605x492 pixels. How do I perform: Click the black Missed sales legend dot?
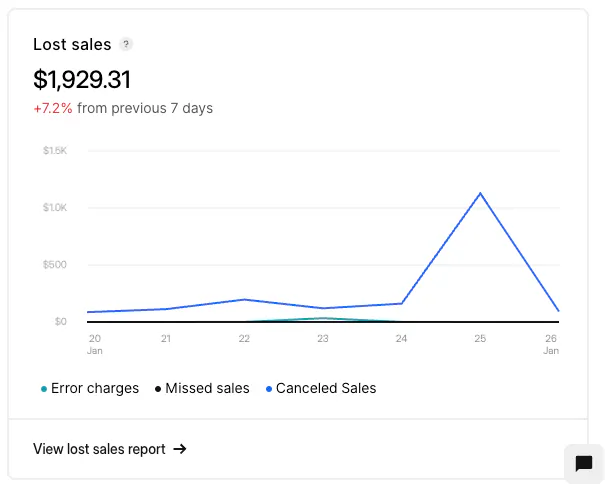click(158, 389)
